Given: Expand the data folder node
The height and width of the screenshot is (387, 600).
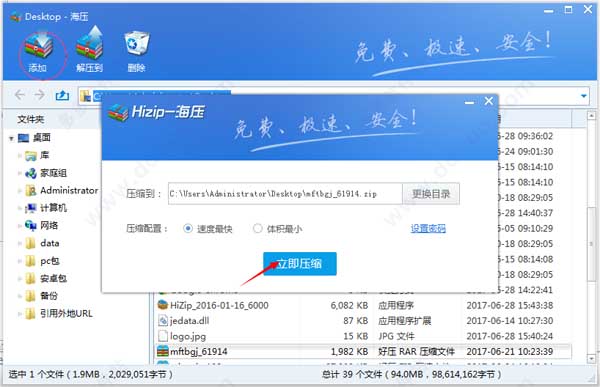Looking at the screenshot, I should click(x=20, y=243).
